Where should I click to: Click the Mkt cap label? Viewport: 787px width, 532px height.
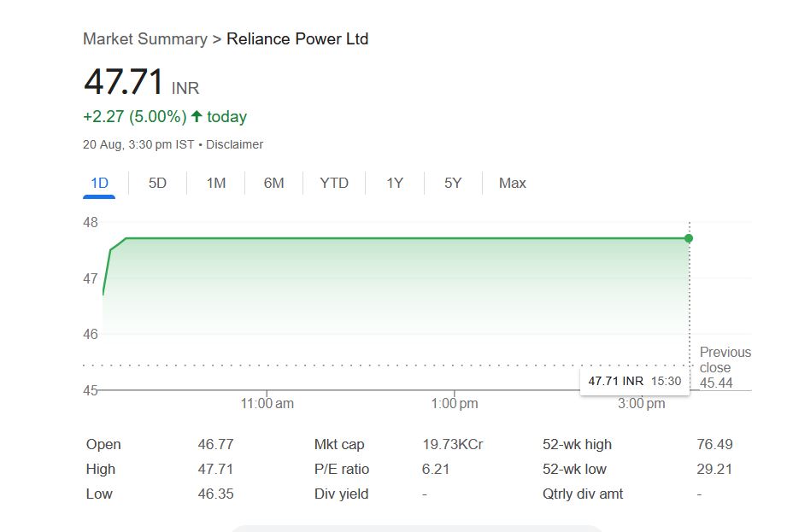click(x=339, y=444)
